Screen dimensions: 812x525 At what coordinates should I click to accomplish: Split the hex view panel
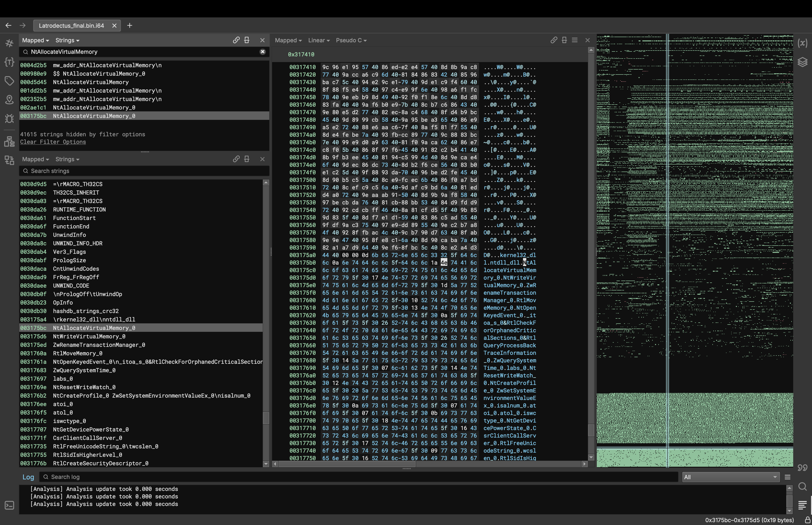(x=564, y=40)
